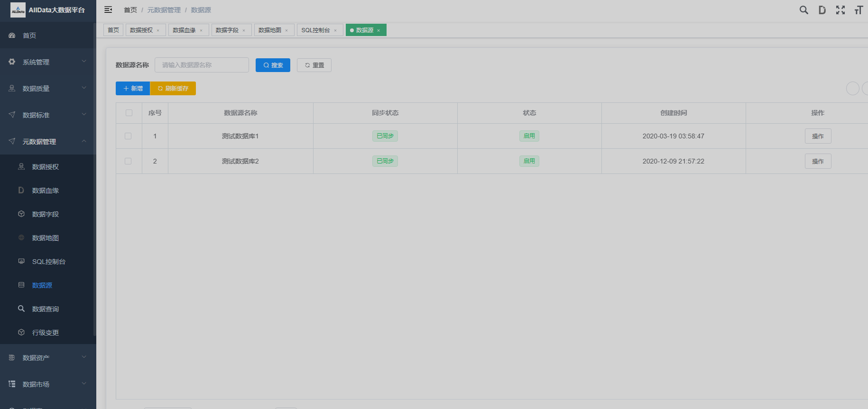The image size is (868, 409).
Task: Open 行级变更 in the sidebar
Action: click(46, 333)
